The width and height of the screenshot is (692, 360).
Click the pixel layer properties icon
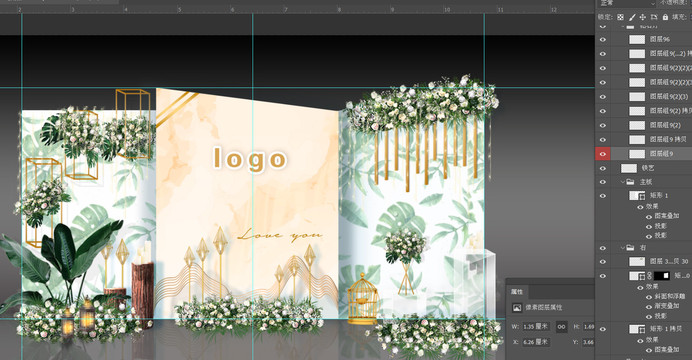coord(516,308)
